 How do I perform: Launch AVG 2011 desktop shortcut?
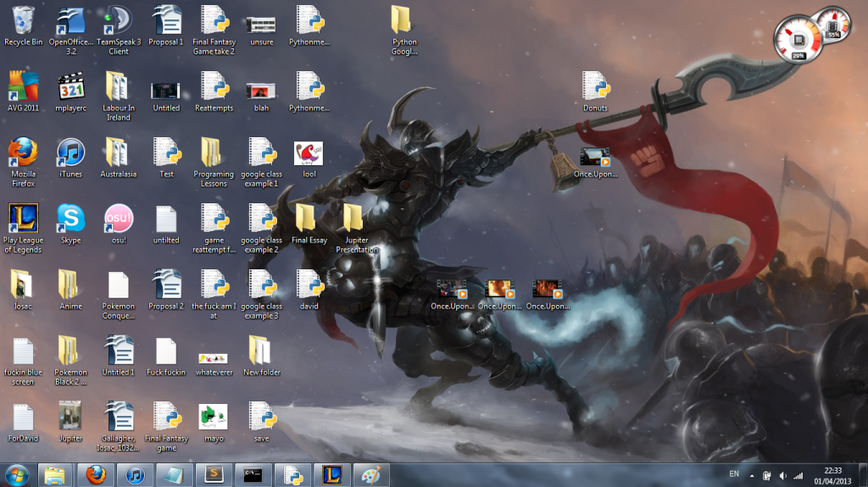(x=23, y=86)
